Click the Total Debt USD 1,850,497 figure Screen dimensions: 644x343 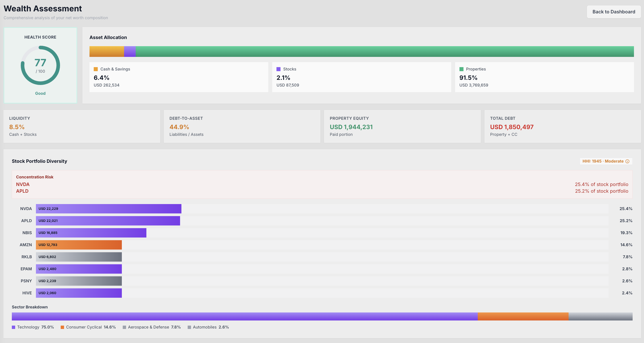(511, 127)
